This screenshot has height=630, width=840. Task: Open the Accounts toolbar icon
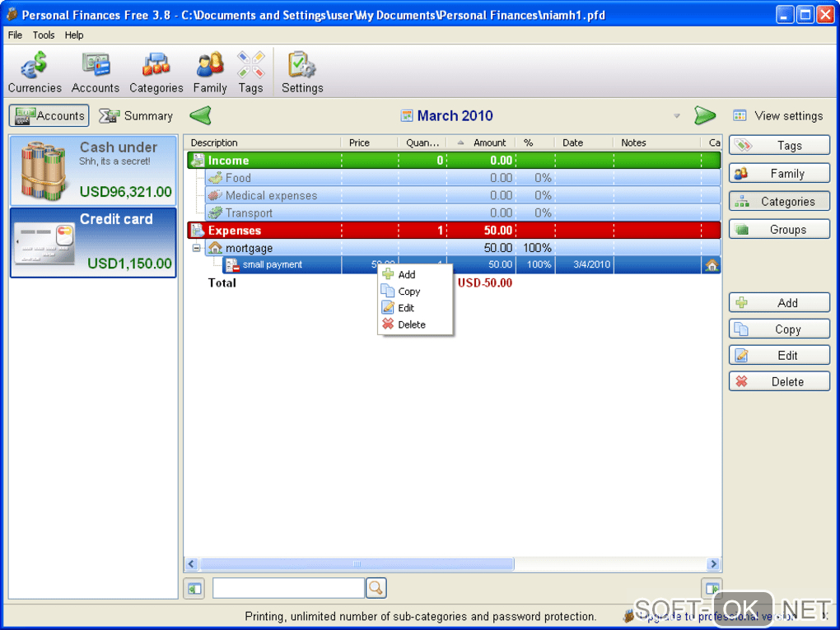[x=96, y=72]
